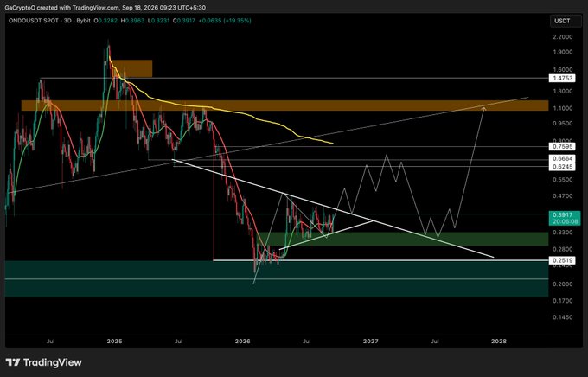The image size is (588, 377).
Task: Click the 1.1000 price axis tick
Action: tap(562, 108)
